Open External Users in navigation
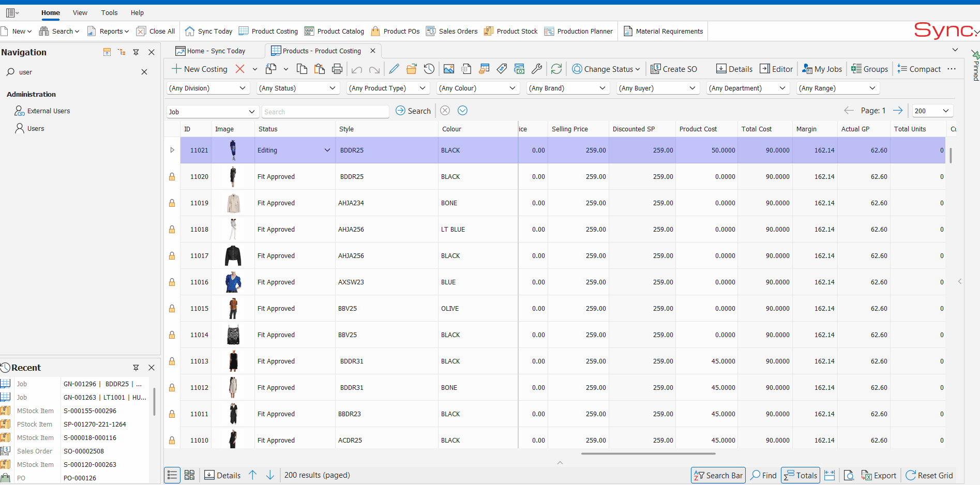 [42, 111]
